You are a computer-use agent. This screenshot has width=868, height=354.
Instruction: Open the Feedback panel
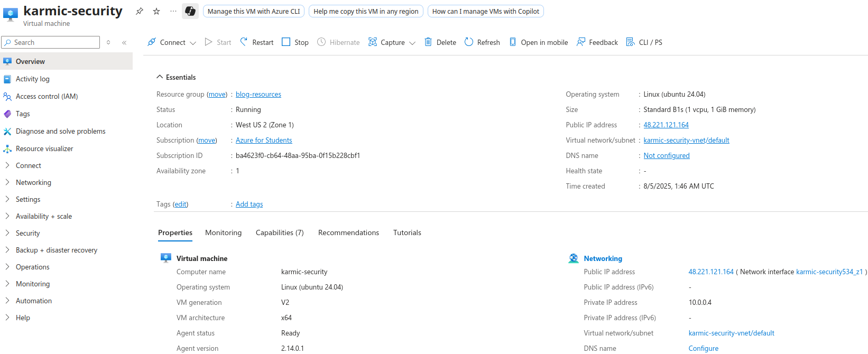[597, 42]
